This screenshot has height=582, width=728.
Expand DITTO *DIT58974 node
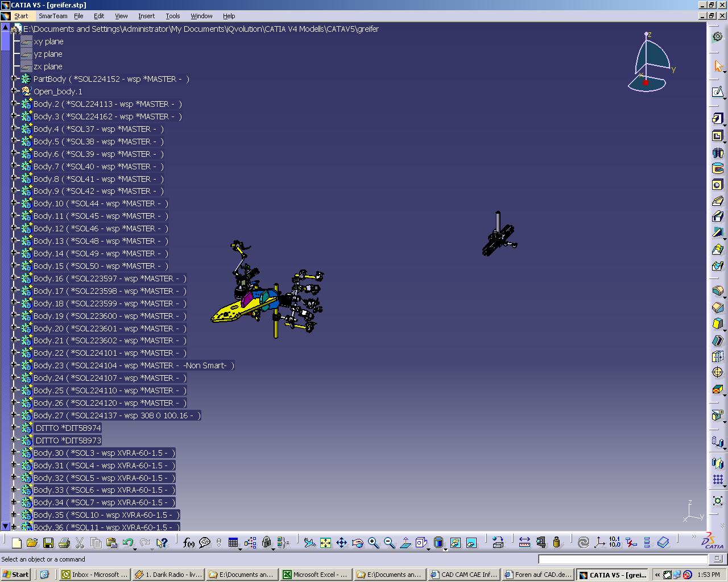(14, 427)
